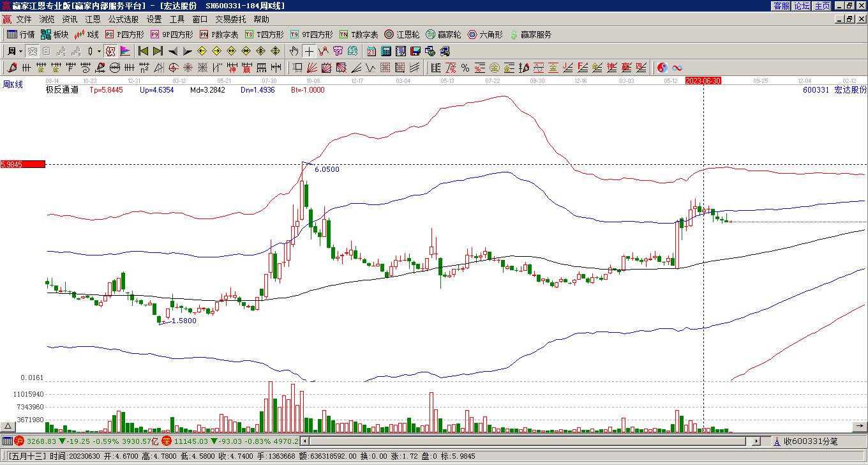Expand the candlestick style dropdown arrow

coord(99,51)
